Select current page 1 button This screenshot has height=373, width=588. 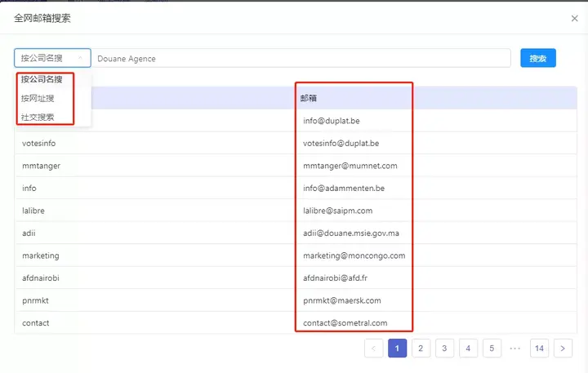397,349
